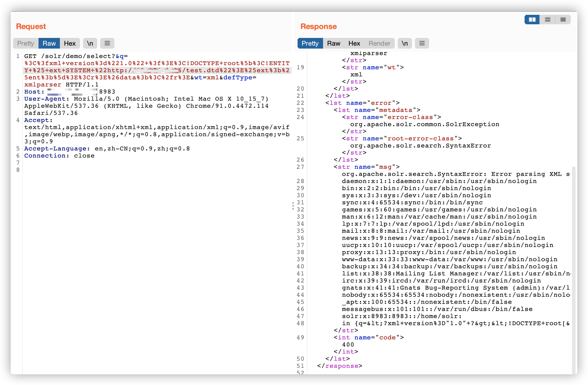Open the Hex tab in Response
Viewport: 588px width, 385px height.
pos(354,43)
